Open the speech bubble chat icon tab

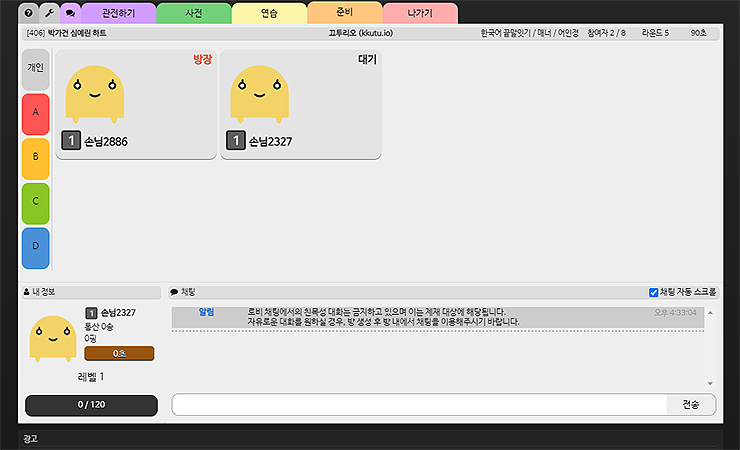point(70,13)
